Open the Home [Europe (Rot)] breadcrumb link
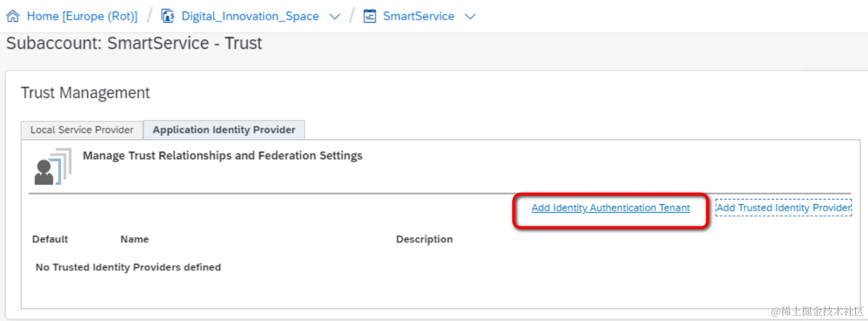The width and height of the screenshot is (868, 321). pyautogui.click(x=82, y=16)
